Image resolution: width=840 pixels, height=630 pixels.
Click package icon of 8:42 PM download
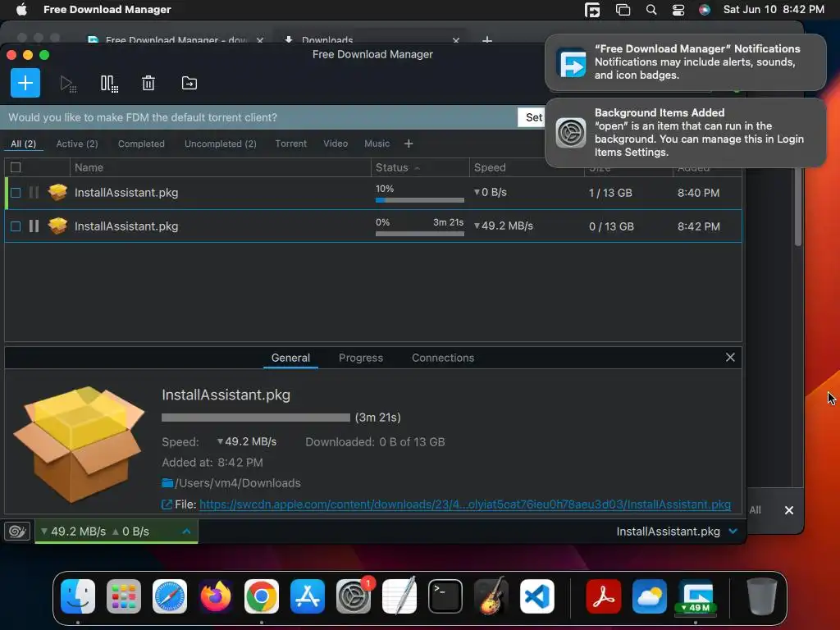[x=57, y=226]
